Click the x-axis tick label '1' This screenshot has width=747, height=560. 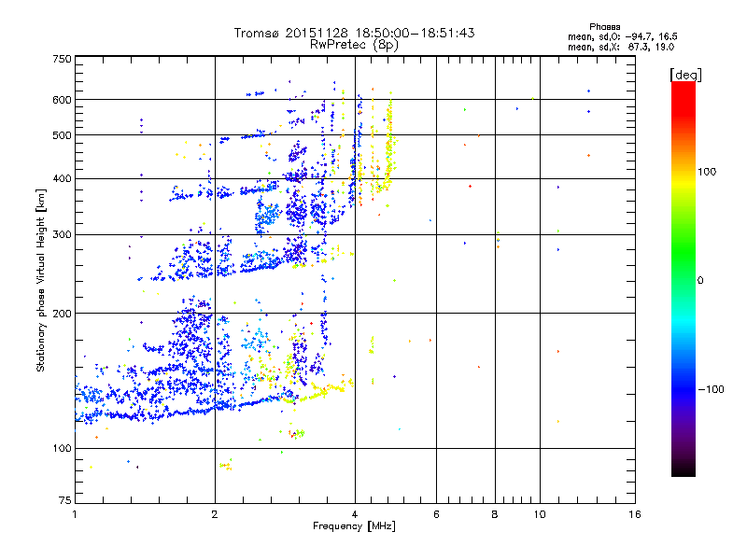point(75,514)
